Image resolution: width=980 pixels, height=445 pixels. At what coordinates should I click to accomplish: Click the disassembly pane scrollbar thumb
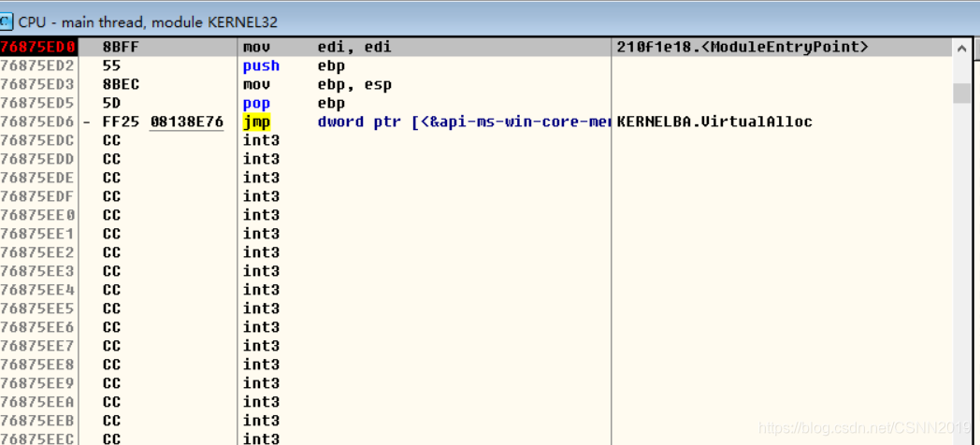pyautogui.click(x=961, y=93)
